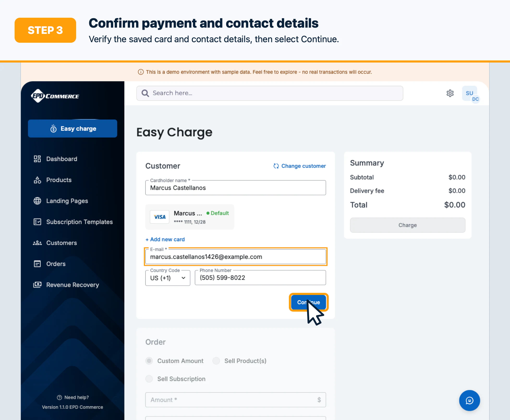
Task: Focus the Search here field
Action: click(270, 93)
